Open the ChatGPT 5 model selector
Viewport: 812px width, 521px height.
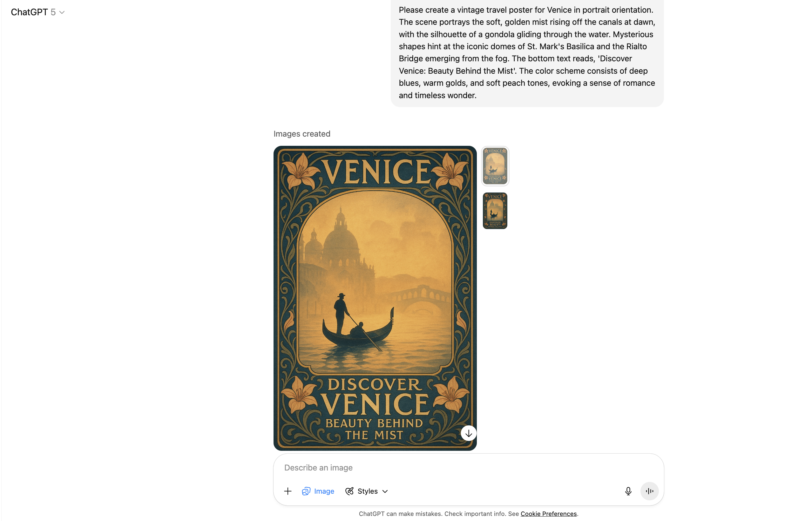coord(37,12)
